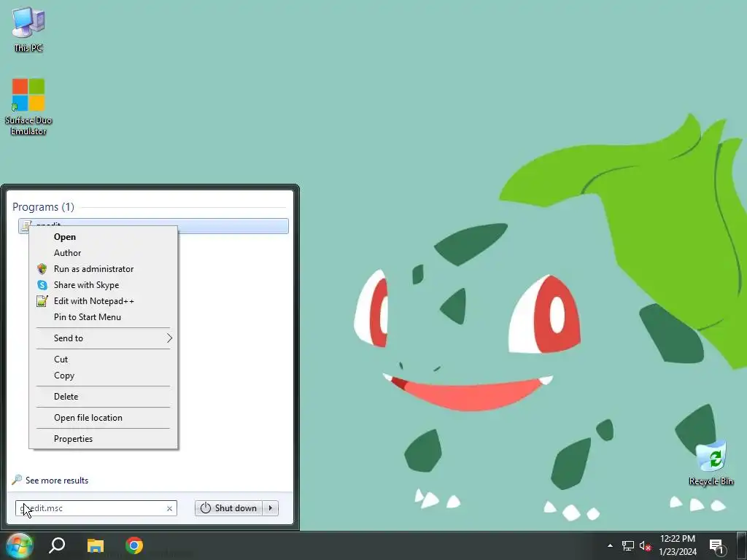This screenshot has width=747, height=560.
Task: Choose Copy in the context menu
Action: pyautogui.click(x=104, y=376)
